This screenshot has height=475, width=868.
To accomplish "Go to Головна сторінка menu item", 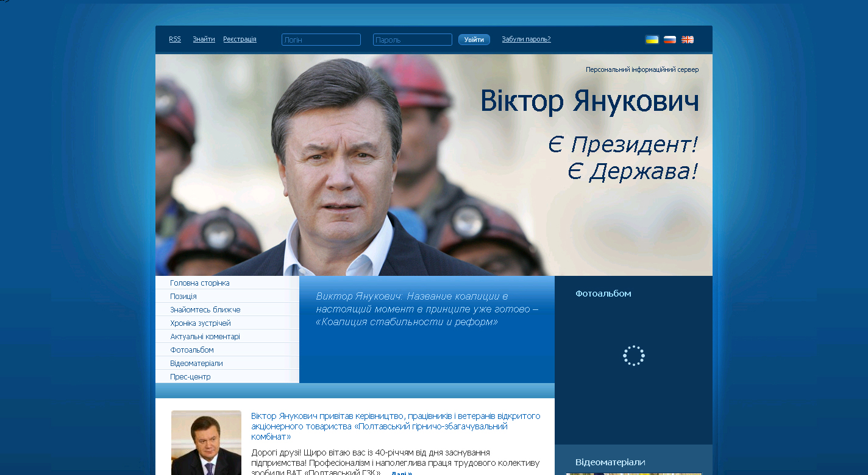I will pos(200,283).
